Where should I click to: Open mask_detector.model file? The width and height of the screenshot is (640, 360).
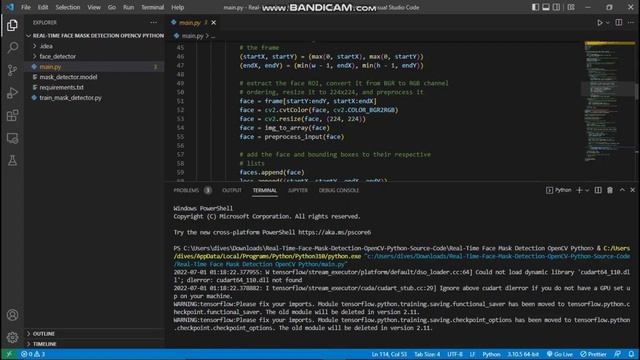pyautogui.click(x=94, y=77)
